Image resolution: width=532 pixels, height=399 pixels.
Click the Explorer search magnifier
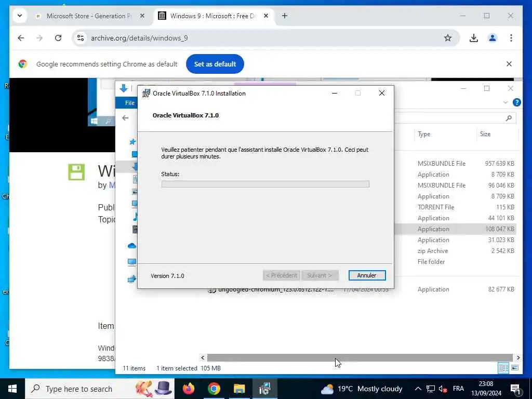509,118
